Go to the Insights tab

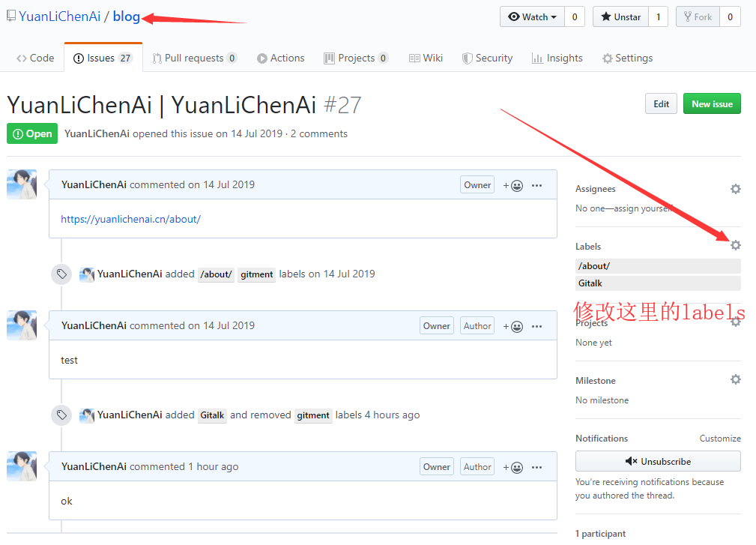tap(557, 58)
